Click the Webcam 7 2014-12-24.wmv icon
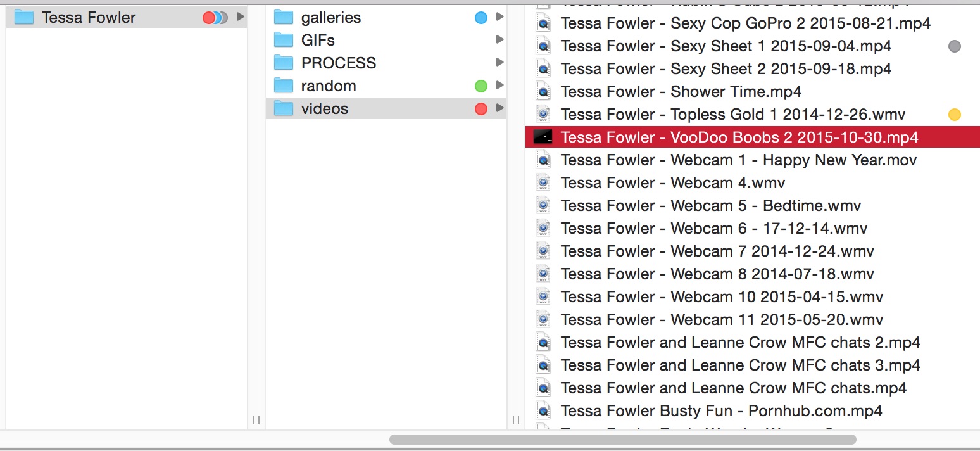The height and width of the screenshot is (451, 980). (543, 251)
